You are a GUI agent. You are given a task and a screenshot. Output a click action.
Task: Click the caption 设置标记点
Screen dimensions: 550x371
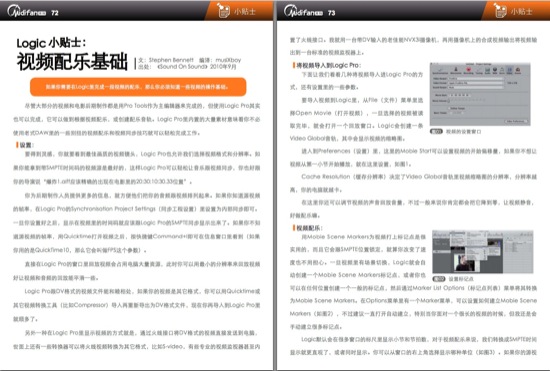point(461,279)
